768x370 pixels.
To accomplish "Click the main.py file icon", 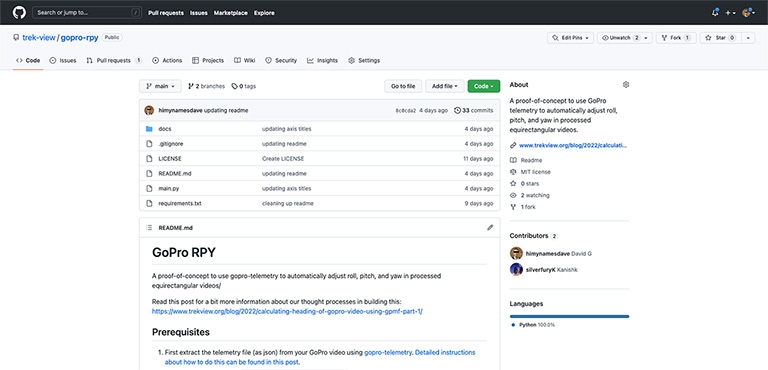I will coord(149,188).
